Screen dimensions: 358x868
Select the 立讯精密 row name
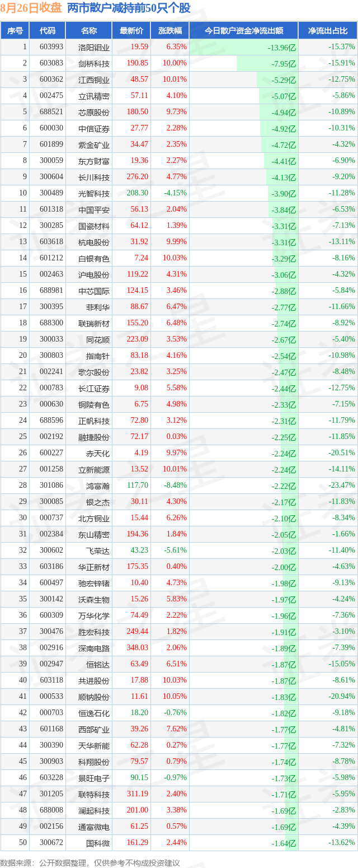coord(94,96)
